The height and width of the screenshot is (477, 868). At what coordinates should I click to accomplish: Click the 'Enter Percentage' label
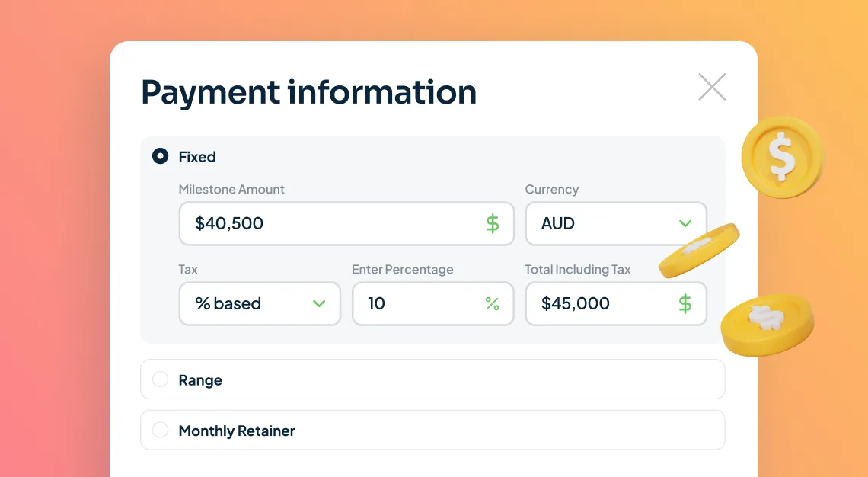[403, 270]
